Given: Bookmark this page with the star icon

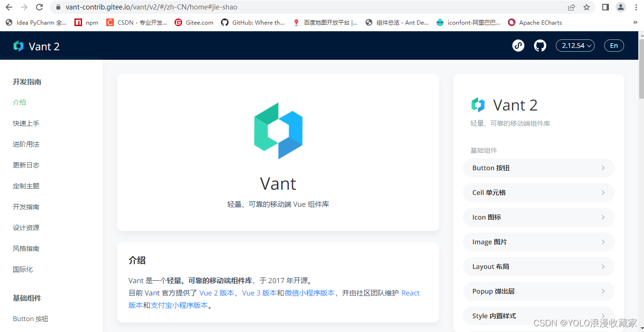Looking at the screenshot, I should (587, 7).
